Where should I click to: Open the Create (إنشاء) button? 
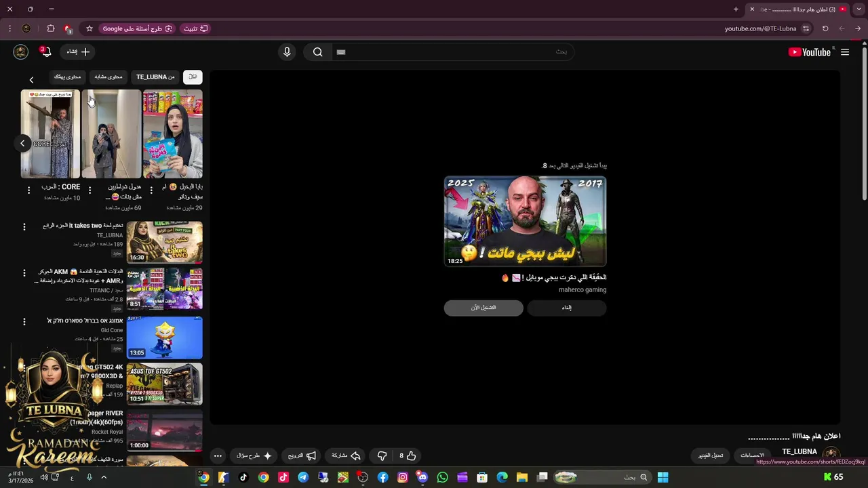click(78, 52)
